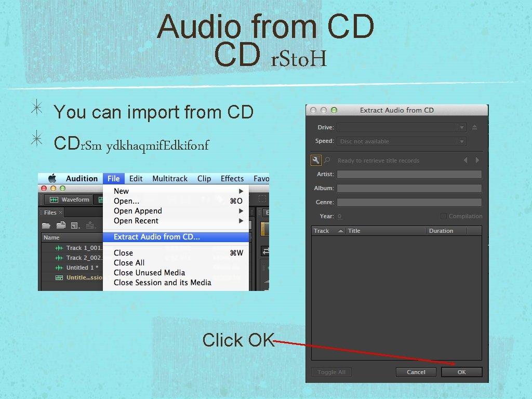This screenshot has width=532, height=399.
Task: Click green zoom button of Extract Audio dialog
Action: [x=334, y=110]
